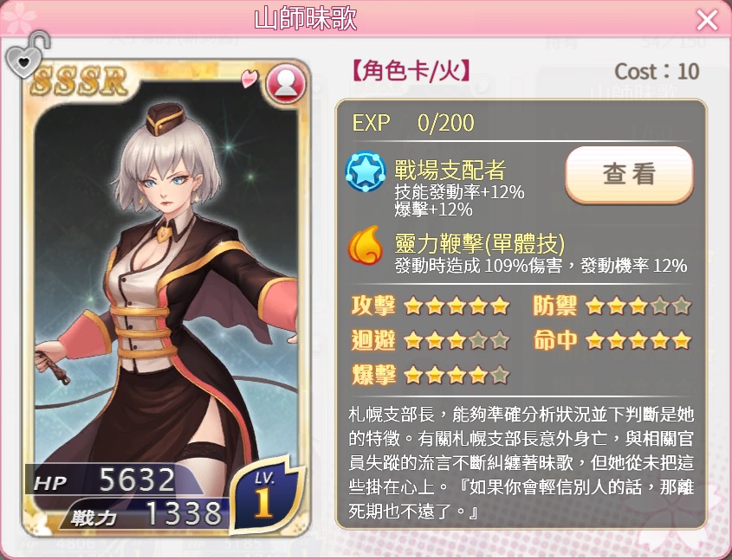The width and height of the screenshot is (732, 560).
Task: Click the 爆擊 star rating row
Action: (430, 375)
